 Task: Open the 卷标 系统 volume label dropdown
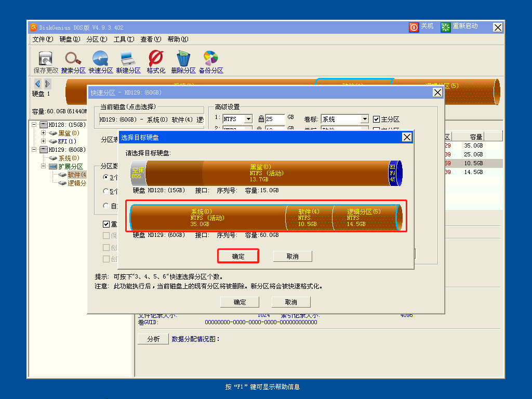pos(364,119)
